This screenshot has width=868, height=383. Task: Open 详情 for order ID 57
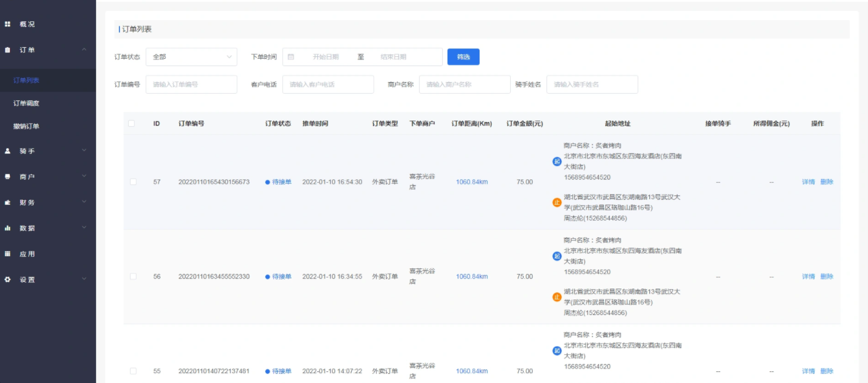click(809, 182)
